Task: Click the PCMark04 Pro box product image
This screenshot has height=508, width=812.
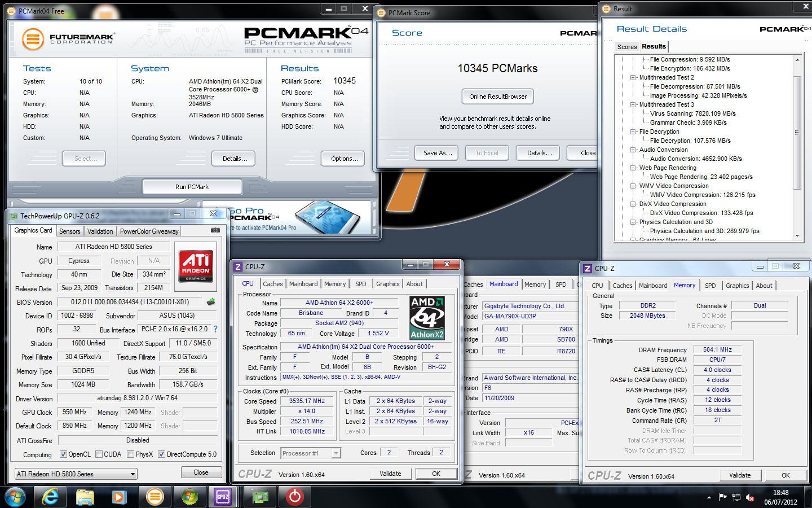Action: pos(329,217)
